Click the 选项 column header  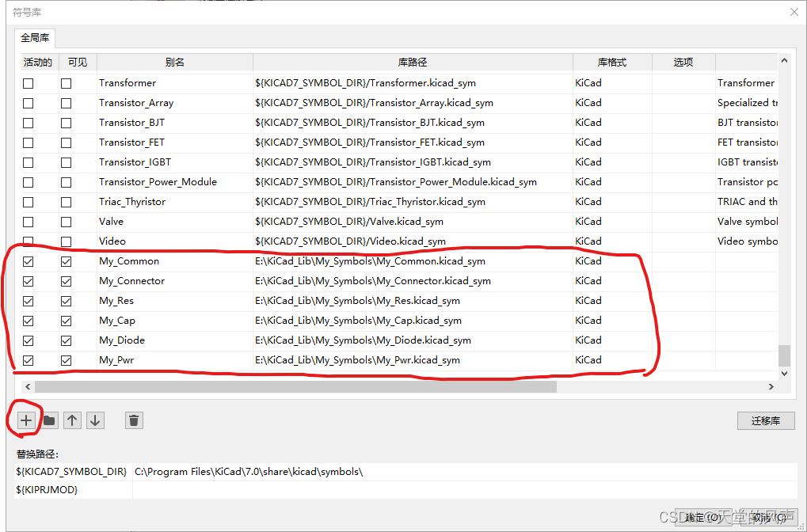click(683, 63)
